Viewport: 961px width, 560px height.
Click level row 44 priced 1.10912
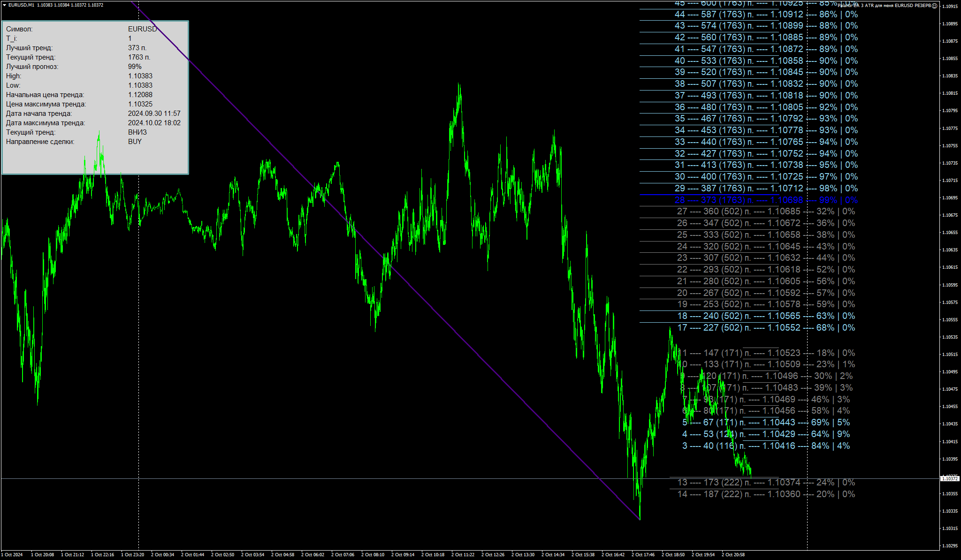point(766,15)
